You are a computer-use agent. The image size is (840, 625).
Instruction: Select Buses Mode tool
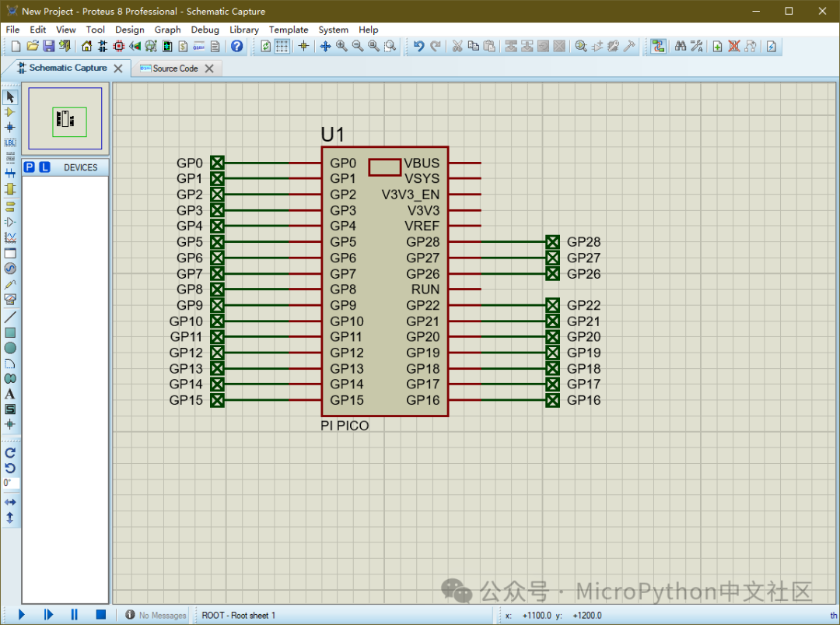10,173
